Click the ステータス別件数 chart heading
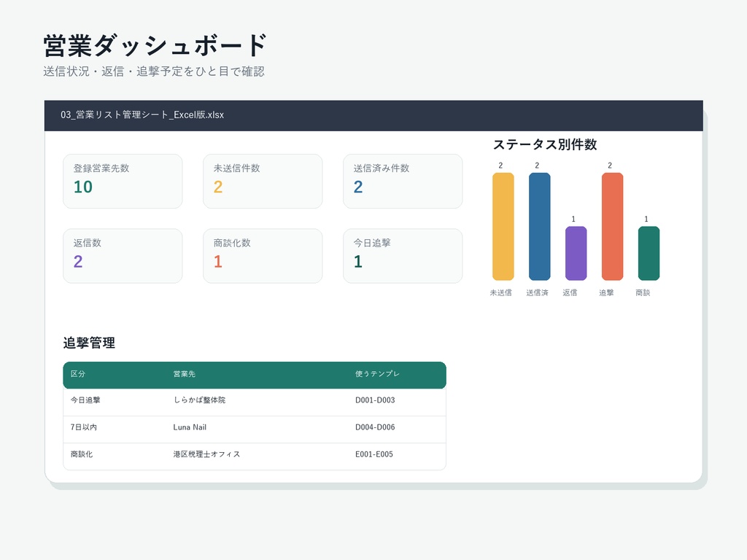 point(545,144)
